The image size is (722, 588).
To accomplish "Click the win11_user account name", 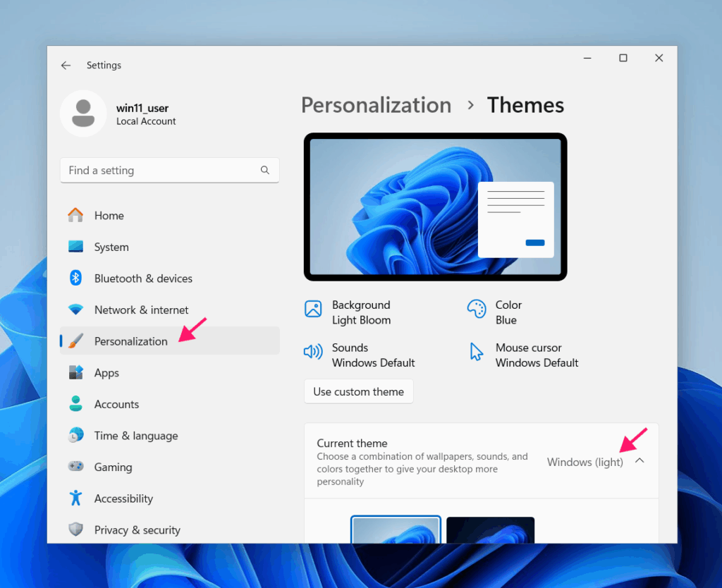I will [142, 108].
